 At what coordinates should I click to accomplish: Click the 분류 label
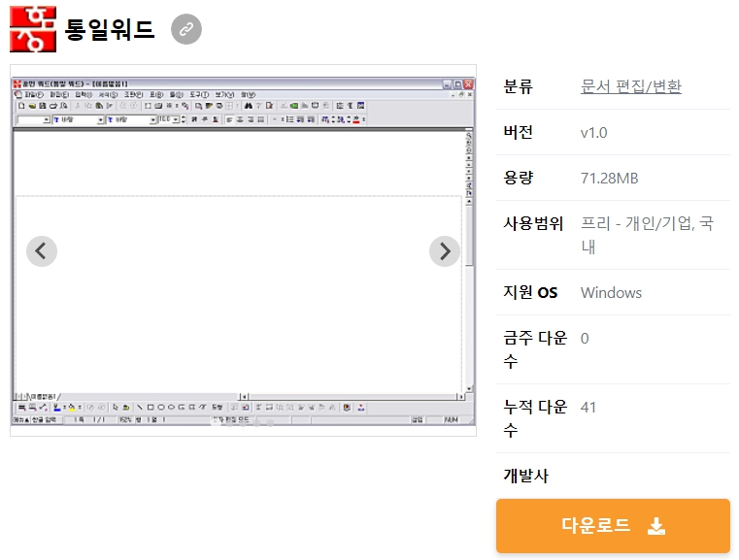click(x=518, y=86)
